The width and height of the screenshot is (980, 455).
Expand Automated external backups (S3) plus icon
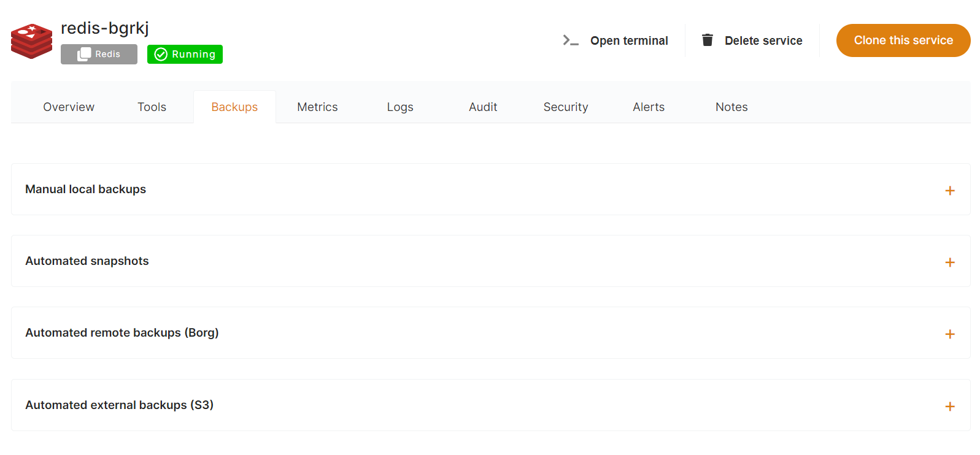pos(949,407)
